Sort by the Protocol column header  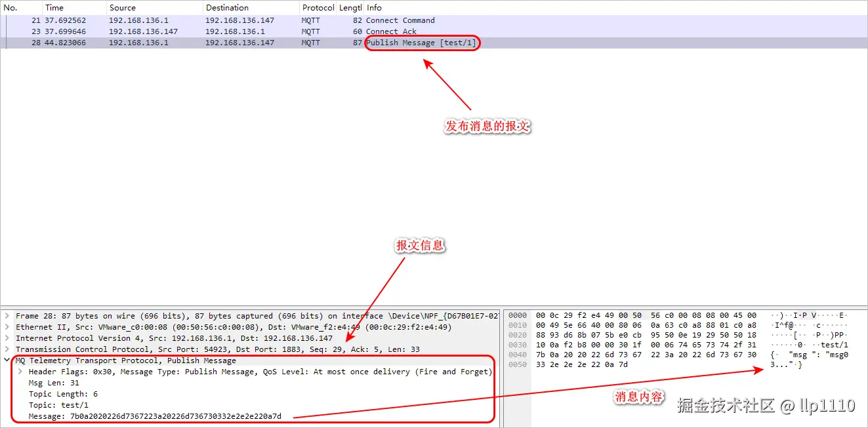pyautogui.click(x=318, y=8)
